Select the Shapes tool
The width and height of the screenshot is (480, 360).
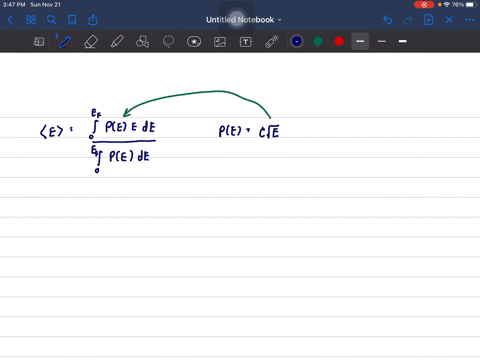click(x=143, y=42)
